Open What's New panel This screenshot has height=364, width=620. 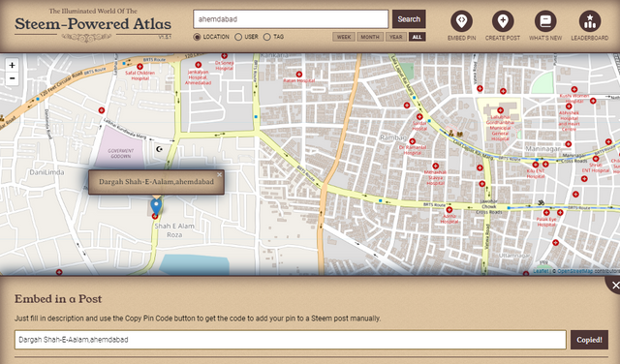pyautogui.click(x=545, y=21)
